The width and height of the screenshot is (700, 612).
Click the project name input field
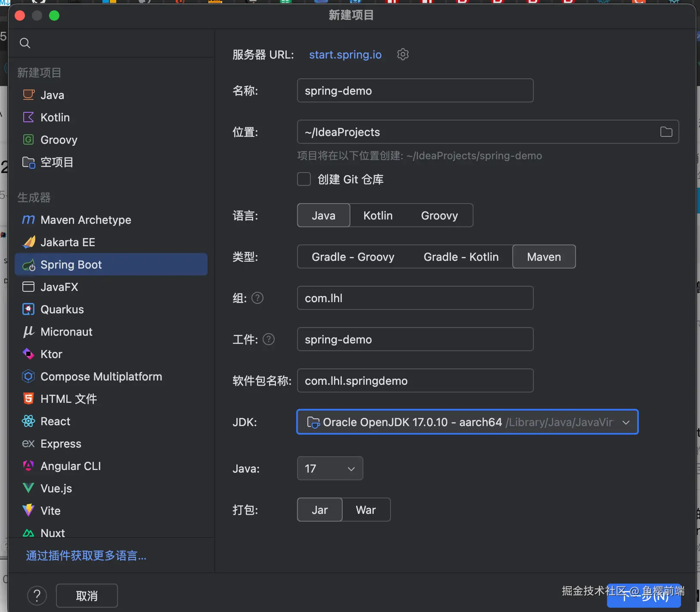coord(415,90)
